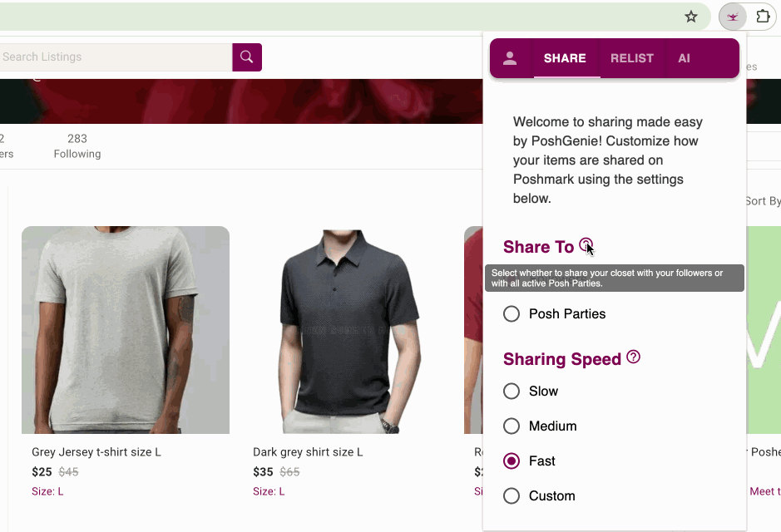Click the Share To help icon
This screenshot has height=532, width=781.
pos(586,245)
